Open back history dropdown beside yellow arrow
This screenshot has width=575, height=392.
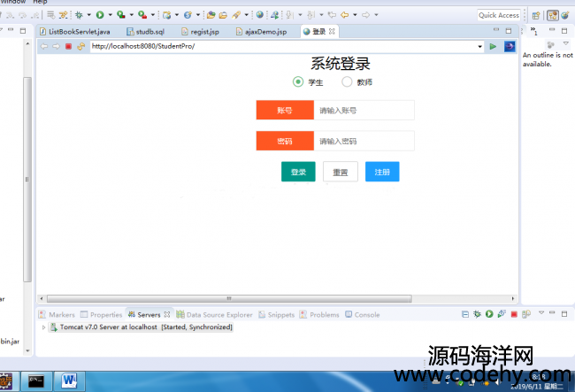[x=355, y=15]
